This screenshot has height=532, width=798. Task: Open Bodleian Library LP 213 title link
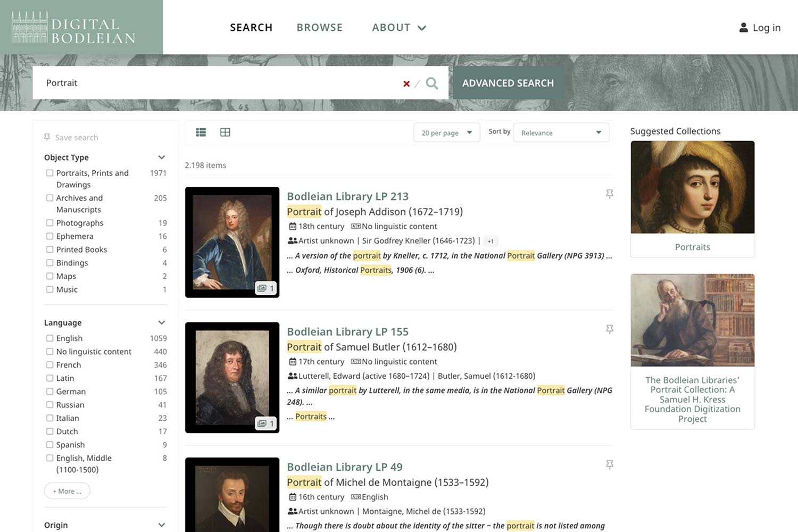click(348, 196)
